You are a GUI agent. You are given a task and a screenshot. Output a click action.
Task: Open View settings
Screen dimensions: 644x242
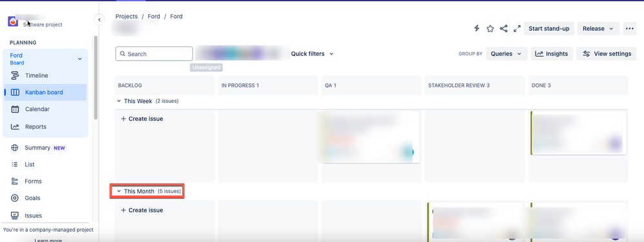coord(607,53)
